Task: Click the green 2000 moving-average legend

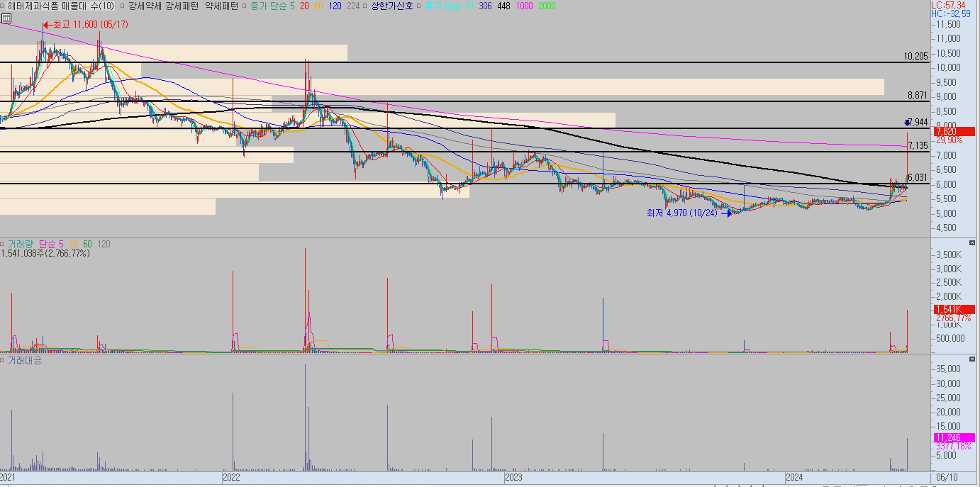Action: click(x=547, y=6)
